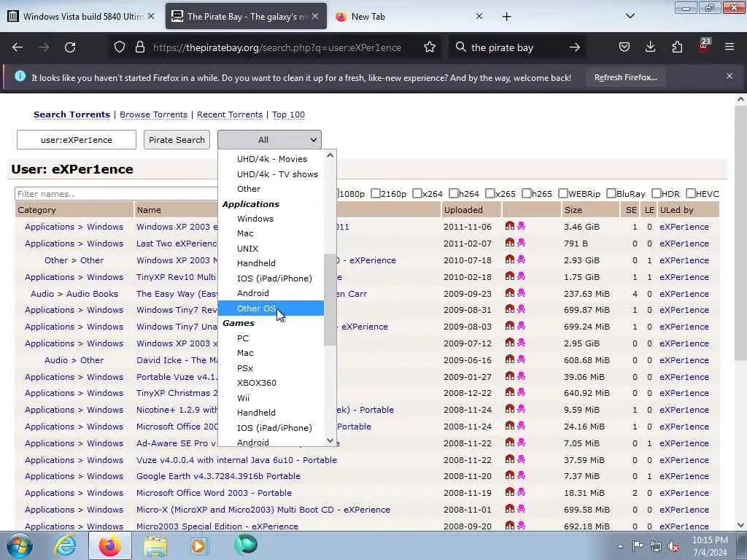Switch to the Windows Vista build 5840 tab

coord(82,16)
